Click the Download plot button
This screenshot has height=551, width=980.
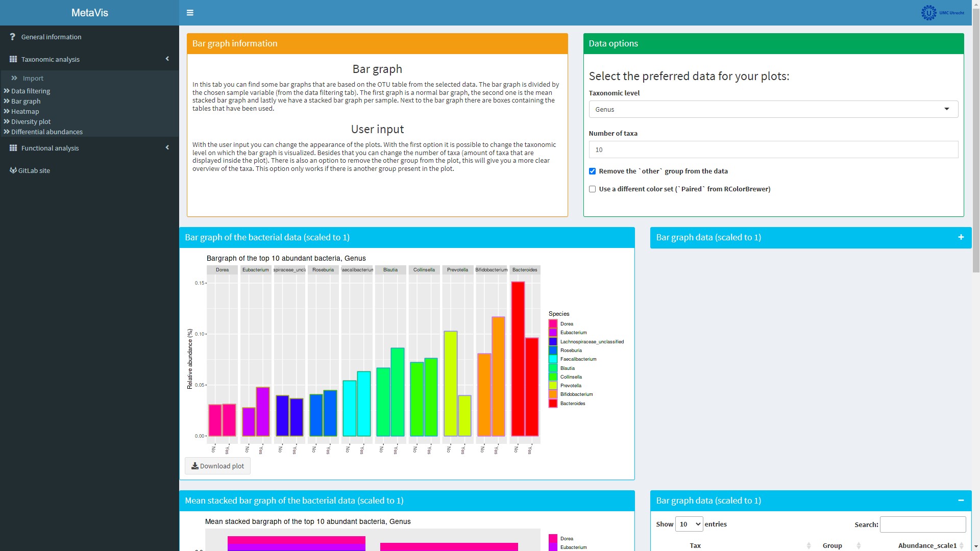click(x=217, y=466)
